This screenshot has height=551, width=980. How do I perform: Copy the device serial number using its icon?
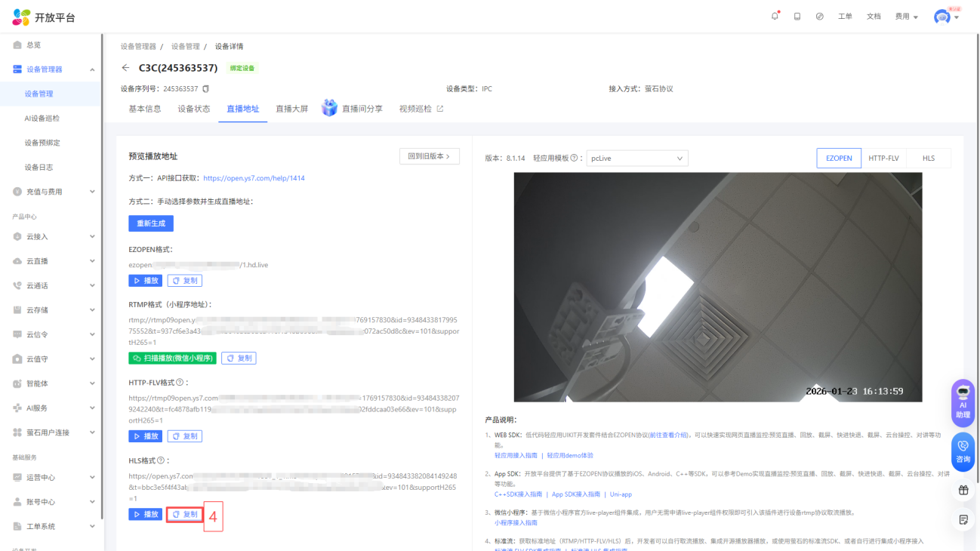tap(205, 89)
